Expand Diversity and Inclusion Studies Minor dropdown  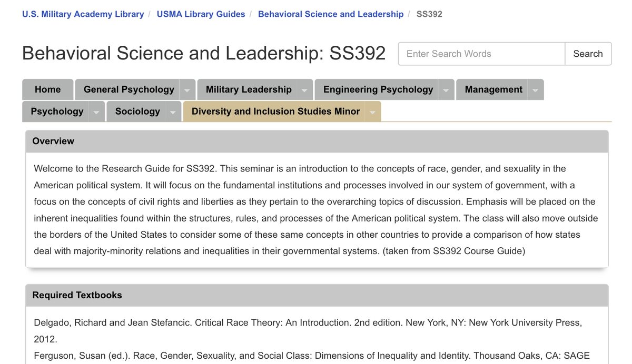(372, 112)
